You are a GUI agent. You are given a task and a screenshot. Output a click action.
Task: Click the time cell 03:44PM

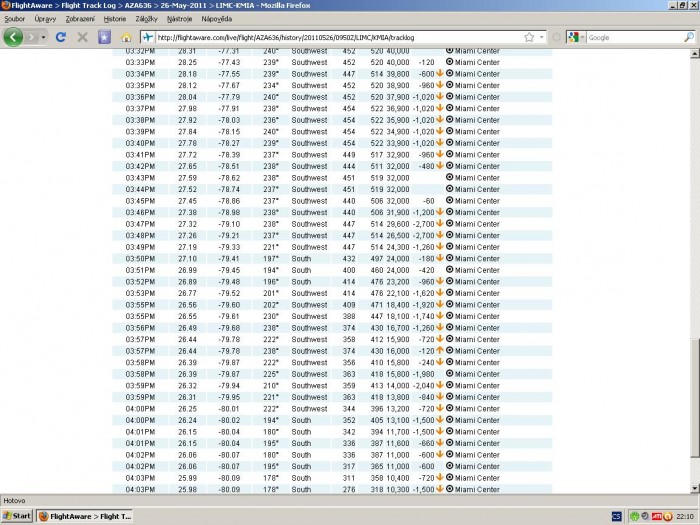pyautogui.click(x=140, y=189)
